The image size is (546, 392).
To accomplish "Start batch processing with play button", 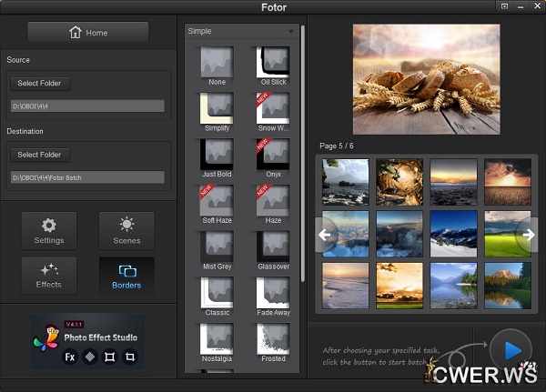I will click(x=511, y=350).
